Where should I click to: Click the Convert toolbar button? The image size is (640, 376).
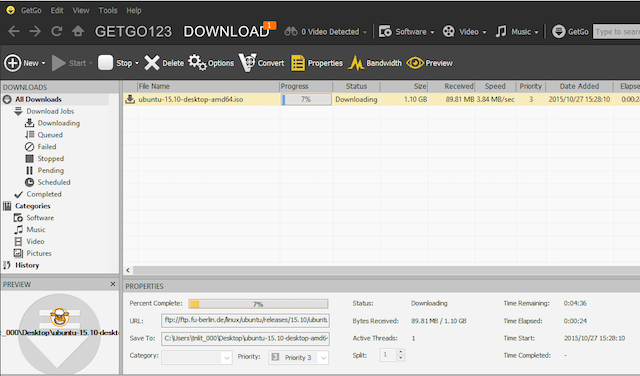(261, 63)
